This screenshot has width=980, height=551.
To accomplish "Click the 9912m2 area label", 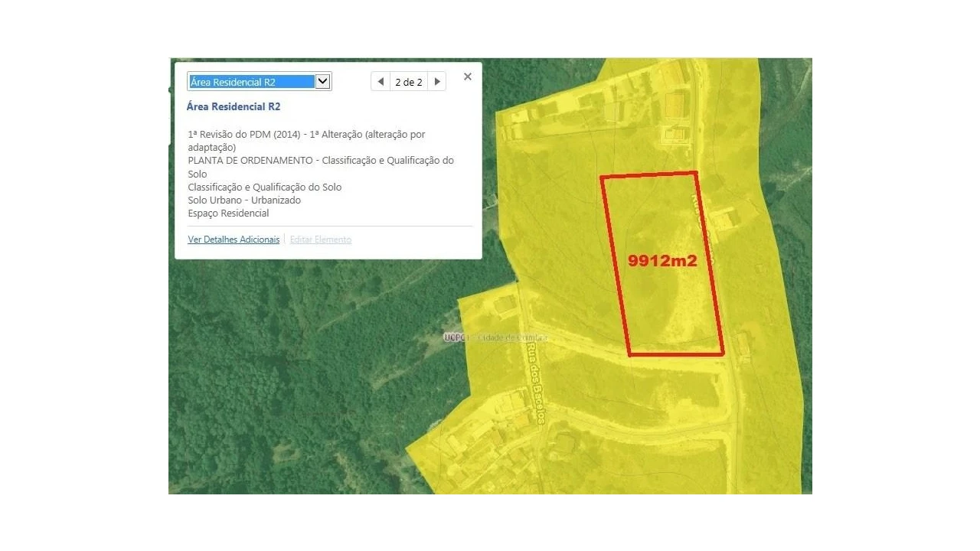I will point(663,260).
